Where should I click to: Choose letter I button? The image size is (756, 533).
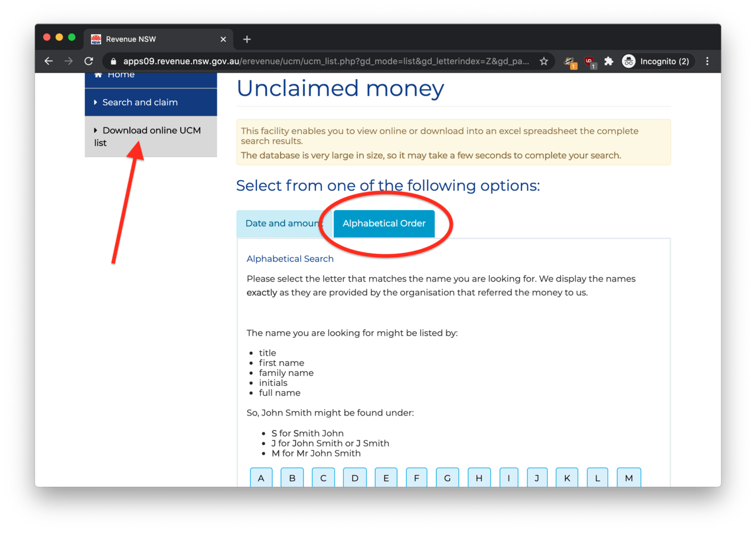click(509, 478)
